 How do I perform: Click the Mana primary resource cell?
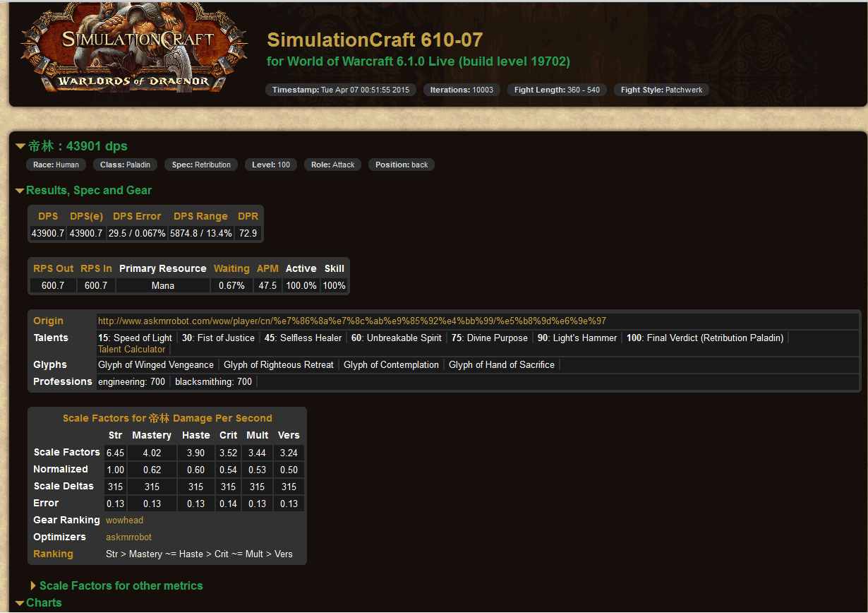click(163, 285)
